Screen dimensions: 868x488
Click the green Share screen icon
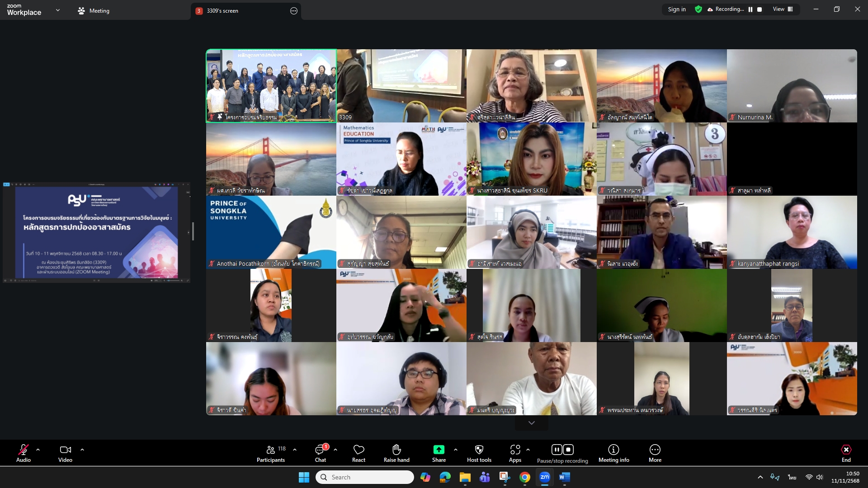point(439,450)
